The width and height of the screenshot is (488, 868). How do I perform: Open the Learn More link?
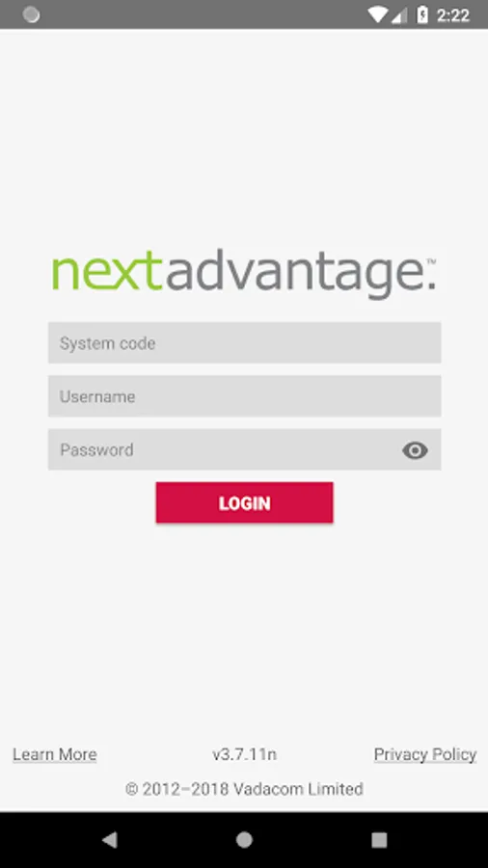tap(55, 754)
